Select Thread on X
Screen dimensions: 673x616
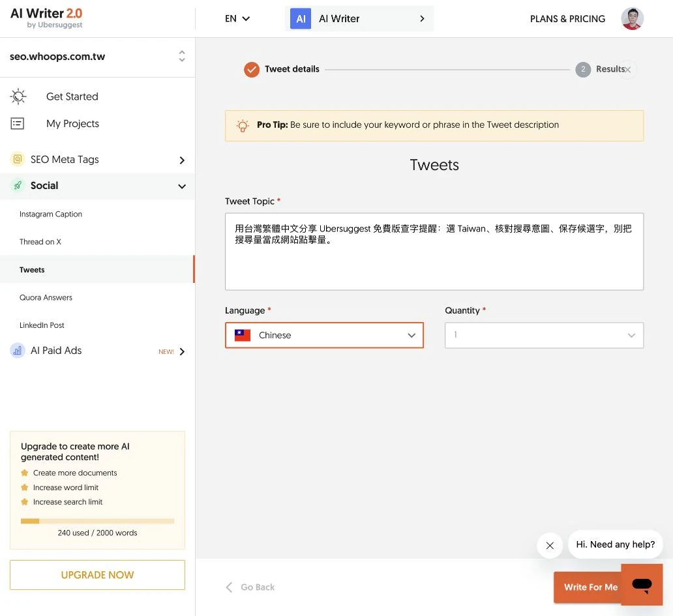coord(40,241)
